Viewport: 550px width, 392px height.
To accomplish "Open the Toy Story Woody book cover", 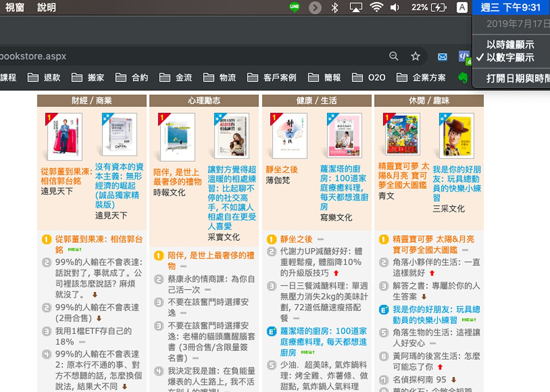I will (x=456, y=136).
